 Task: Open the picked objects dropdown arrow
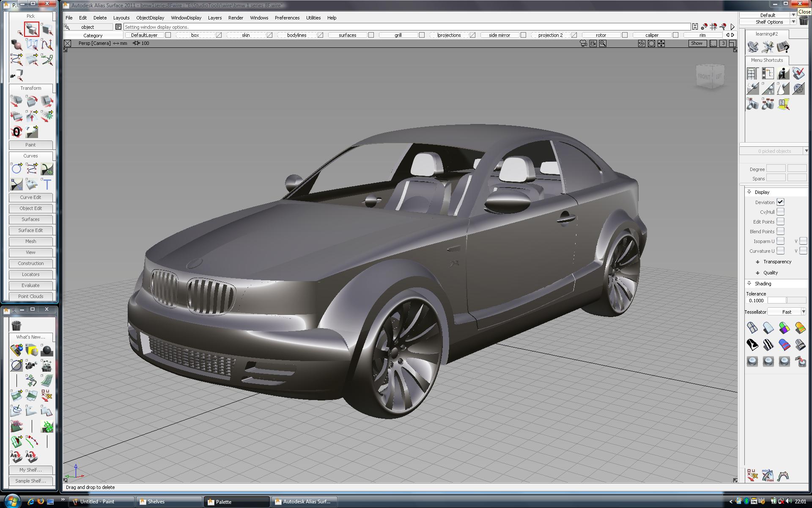click(x=806, y=151)
